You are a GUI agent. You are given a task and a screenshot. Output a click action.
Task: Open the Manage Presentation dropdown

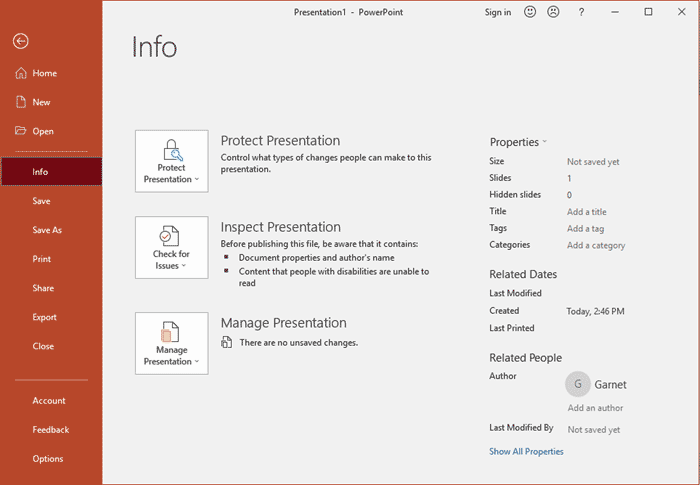172,343
